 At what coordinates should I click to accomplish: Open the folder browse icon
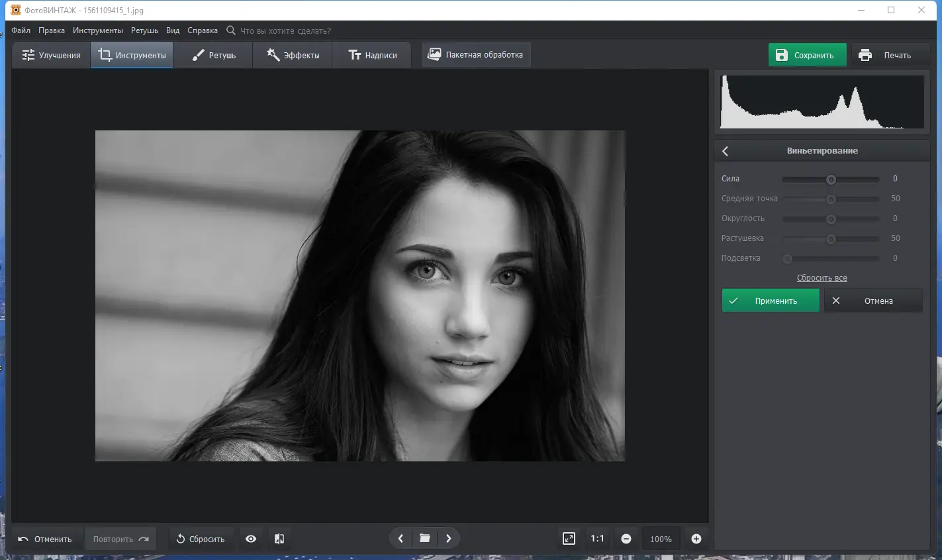pyautogui.click(x=424, y=539)
